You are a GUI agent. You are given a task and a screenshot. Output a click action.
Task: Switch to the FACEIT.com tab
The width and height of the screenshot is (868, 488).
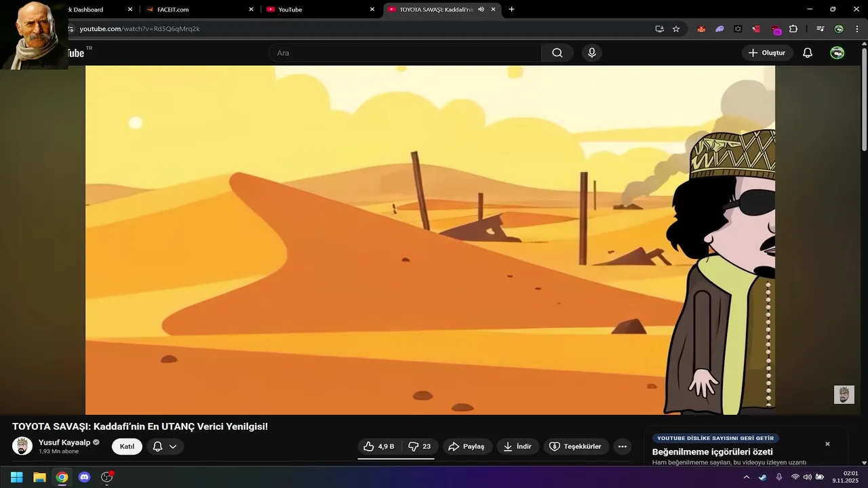pos(200,9)
